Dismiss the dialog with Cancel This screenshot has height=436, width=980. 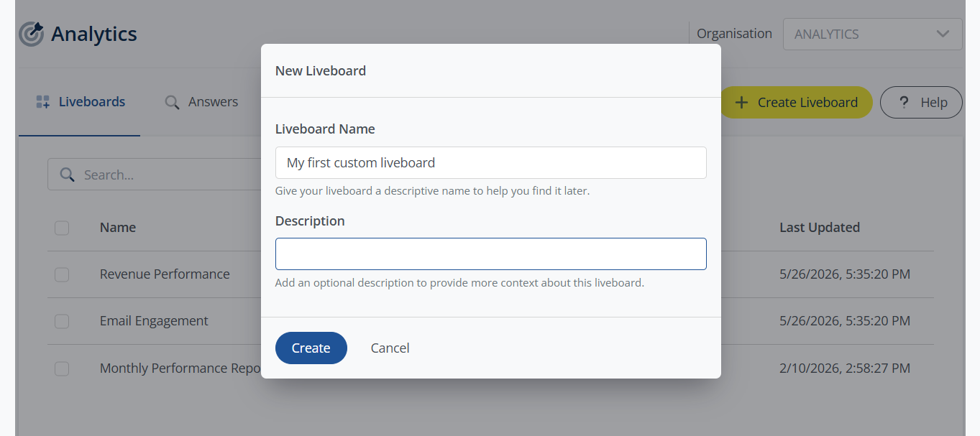(390, 348)
